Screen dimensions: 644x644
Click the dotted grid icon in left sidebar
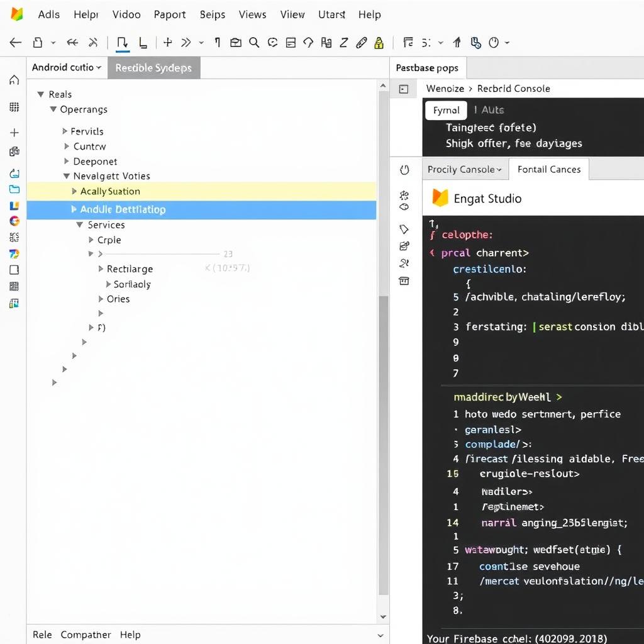pyautogui.click(x=14, y=107)
